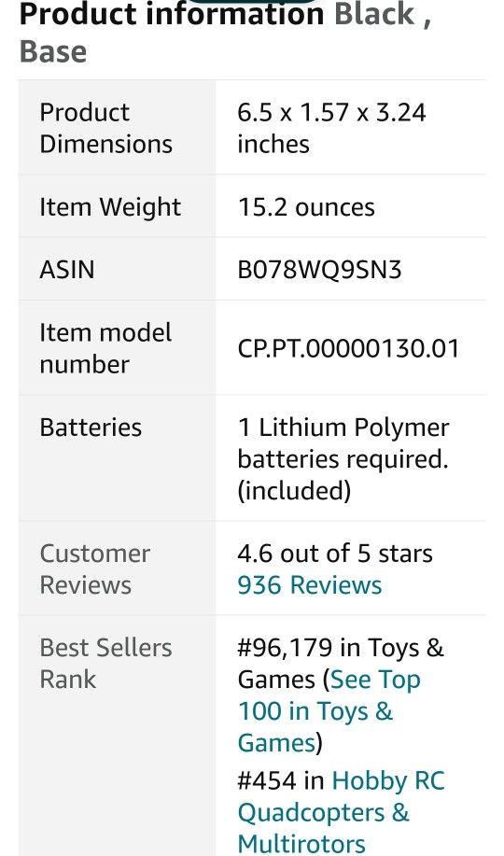Click the #96,179 in Toys & Games rank text
The width and height of the screenshot is (504, 856).
(340, 664)
